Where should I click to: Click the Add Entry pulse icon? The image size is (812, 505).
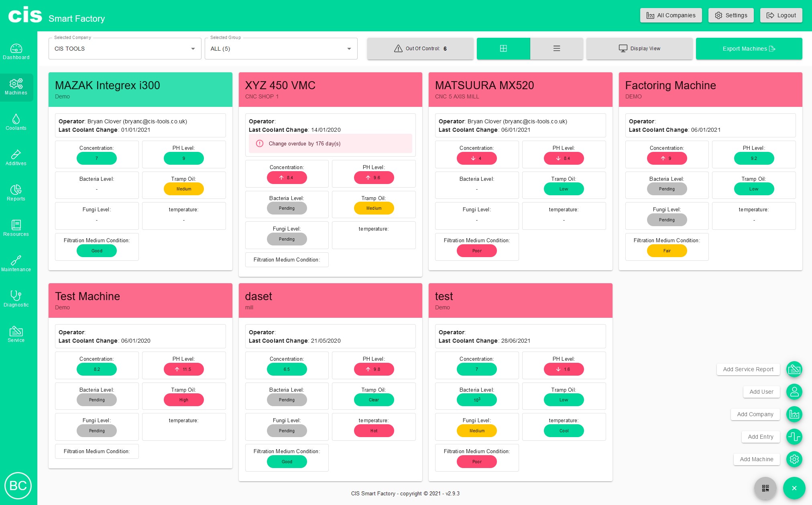click(794, 437)
